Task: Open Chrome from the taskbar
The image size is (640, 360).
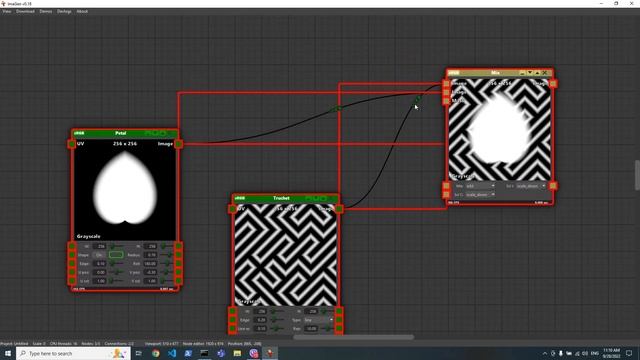Action: (x=156, y=353)
